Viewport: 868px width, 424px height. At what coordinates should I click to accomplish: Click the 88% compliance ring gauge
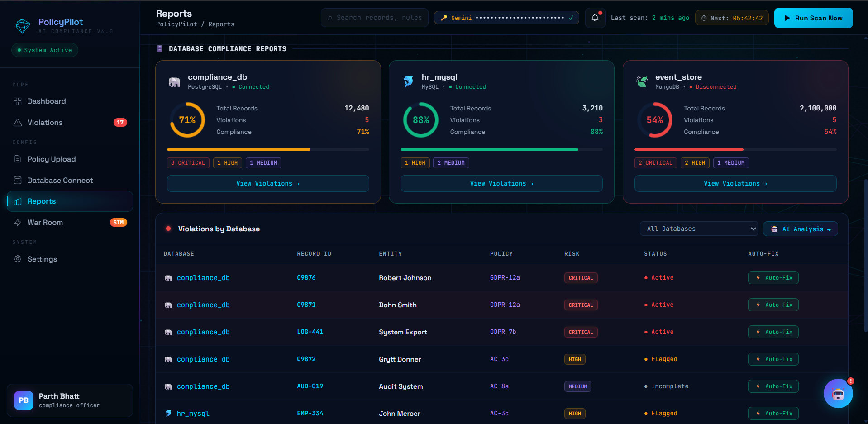pos(421,120)
